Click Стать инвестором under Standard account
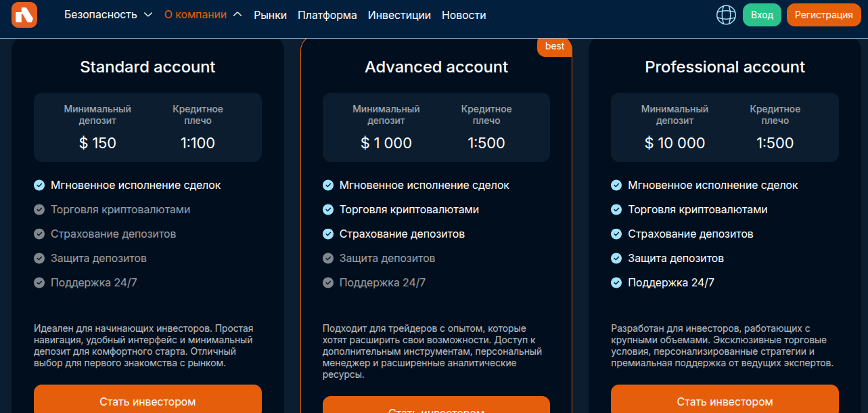Viewport: 868px width, 413px height. [147, 401]
